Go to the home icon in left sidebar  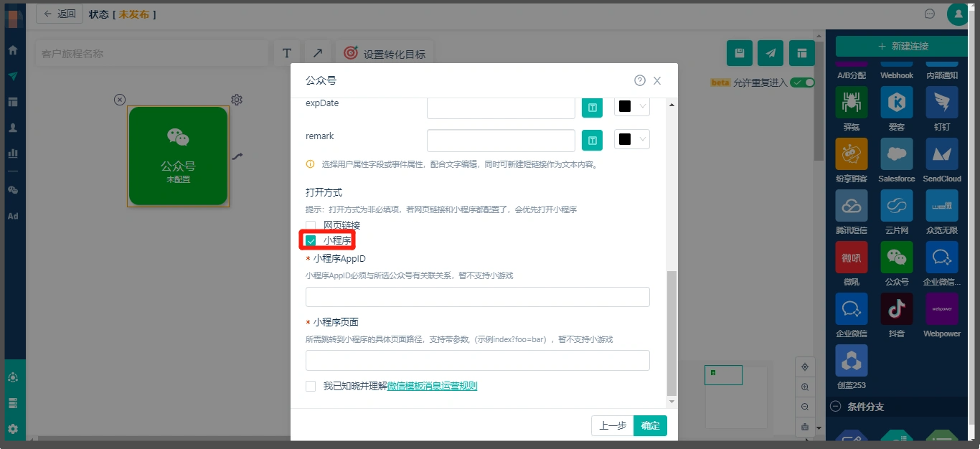pyautogui.click(x=13, y=50)
